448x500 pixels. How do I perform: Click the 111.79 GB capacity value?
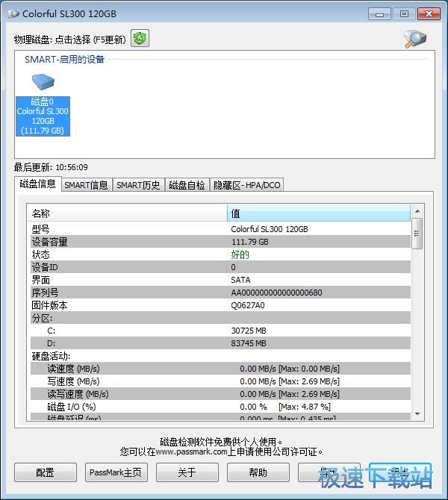(250, 242)
